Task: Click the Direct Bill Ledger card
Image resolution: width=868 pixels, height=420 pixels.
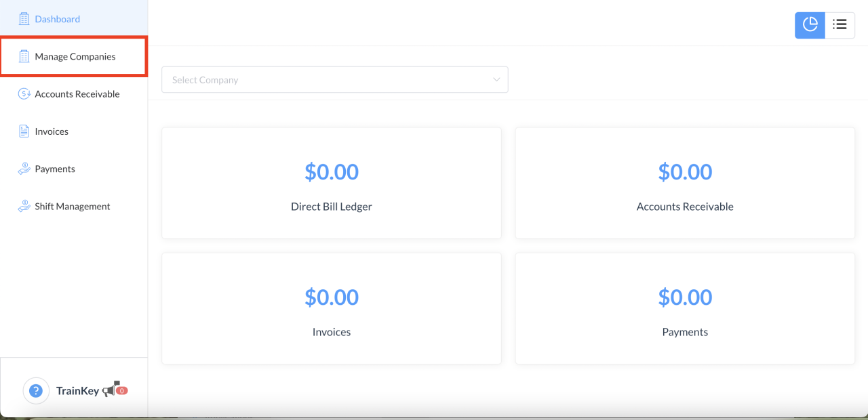Action: click(332, 183)
